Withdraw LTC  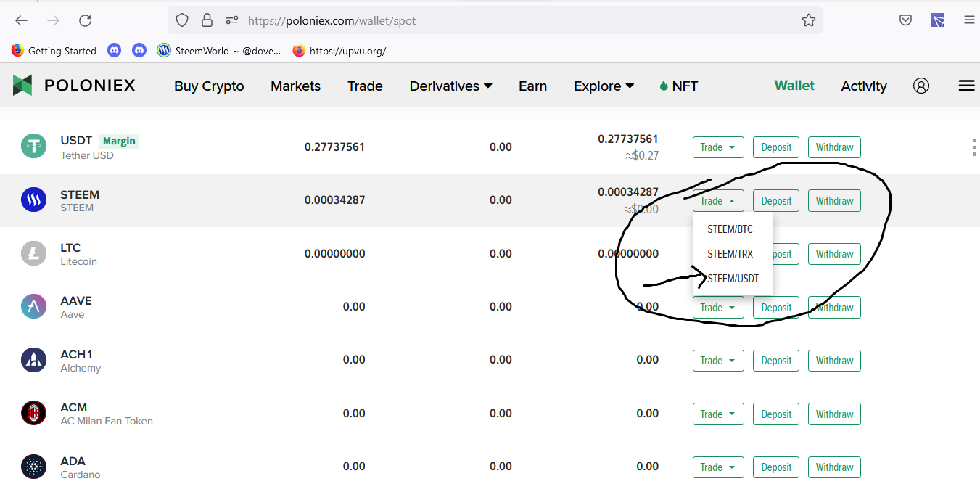tap(834, 254)
